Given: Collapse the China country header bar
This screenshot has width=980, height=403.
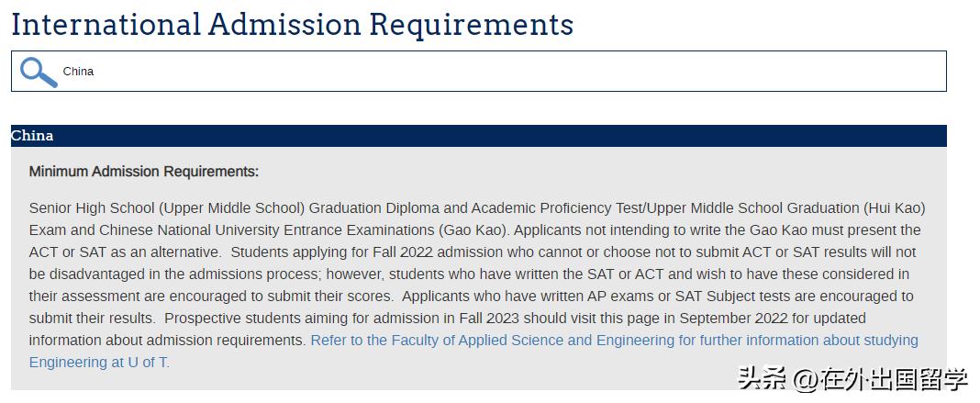Looking at the screenshot, I should click(x=477, y=136).
